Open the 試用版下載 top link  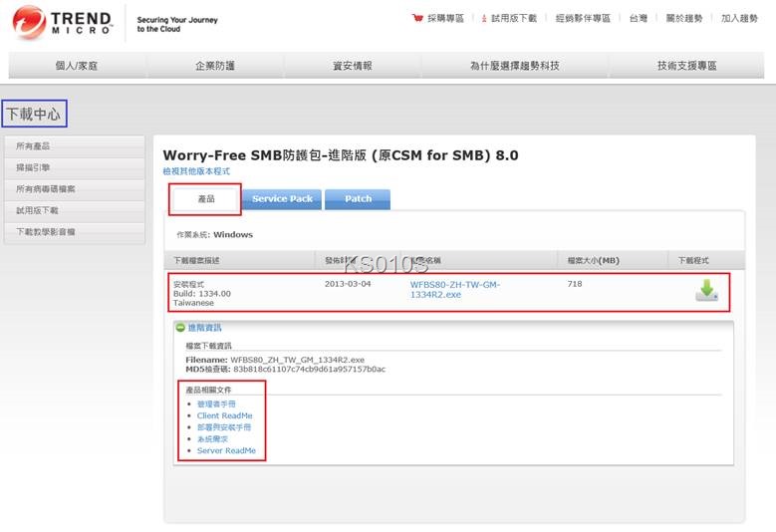point(514,18)
